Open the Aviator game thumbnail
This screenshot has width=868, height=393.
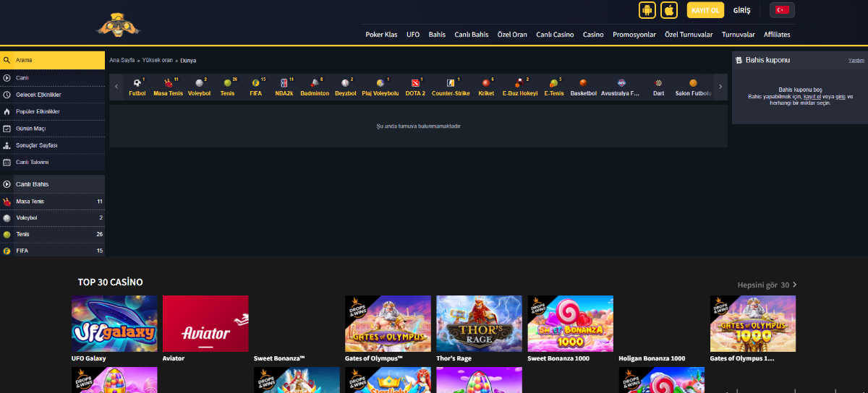pyautogui.click(x=205, y=324)
